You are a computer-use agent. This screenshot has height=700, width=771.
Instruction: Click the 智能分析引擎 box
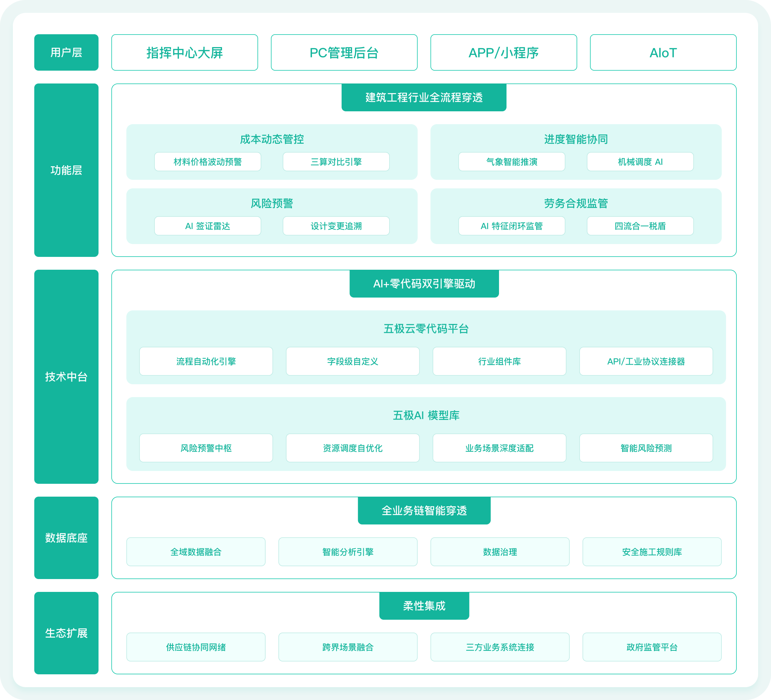coord(348,552)
